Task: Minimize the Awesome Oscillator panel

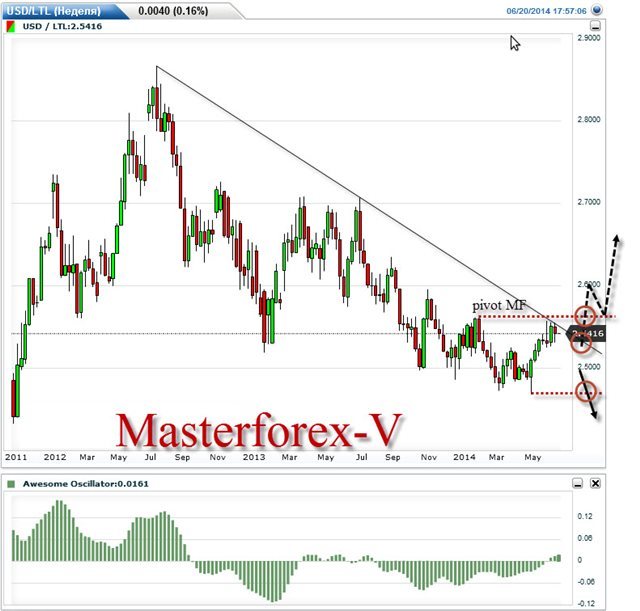Action: tap(578, 484)
